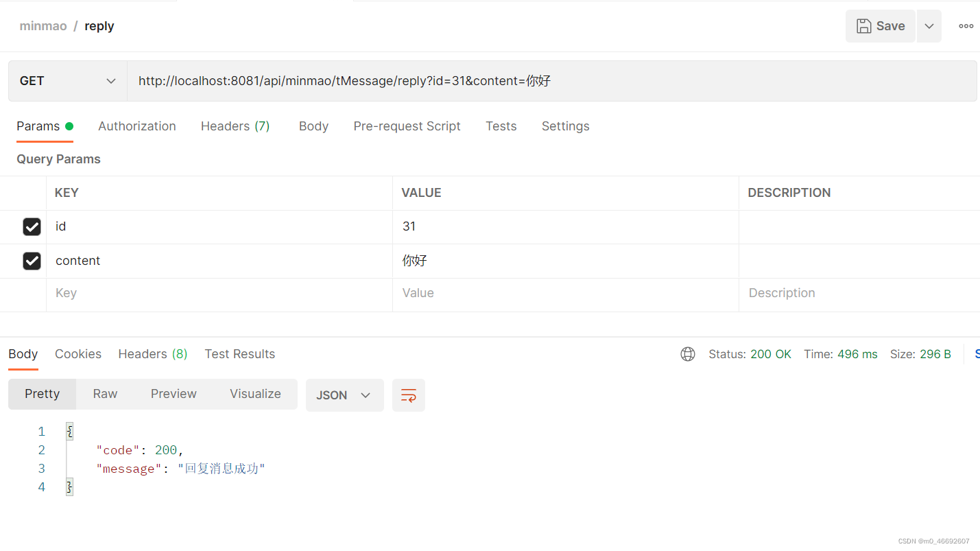Open the GET method dropdown
Viewport: 980px width, 551px height.
68,81
